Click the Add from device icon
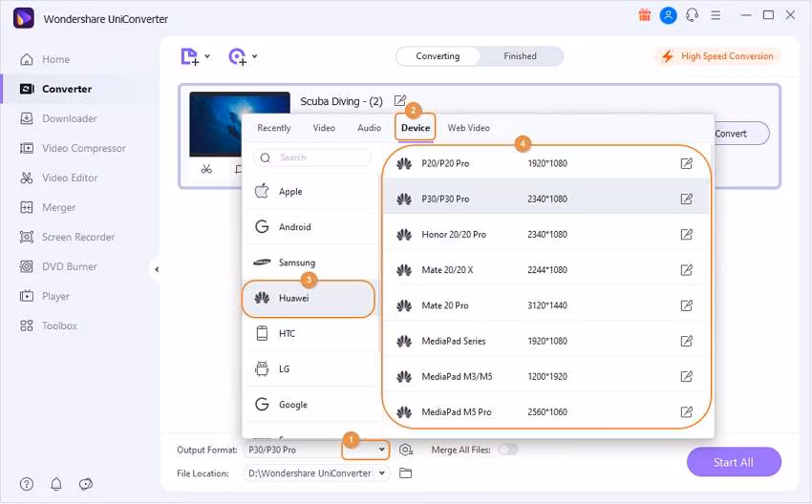 point(237,56)
